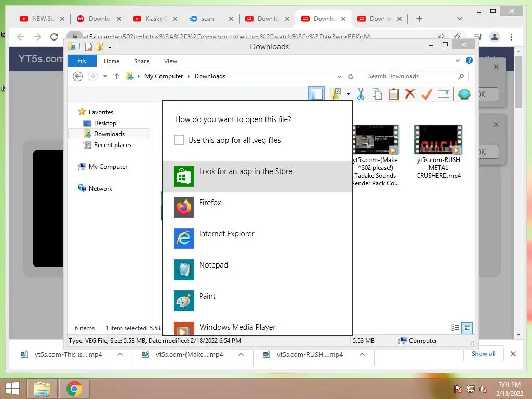This screenshot has height=399, width=532.
Task: Click the new folder quick access icon
Action: coord(100,47)
